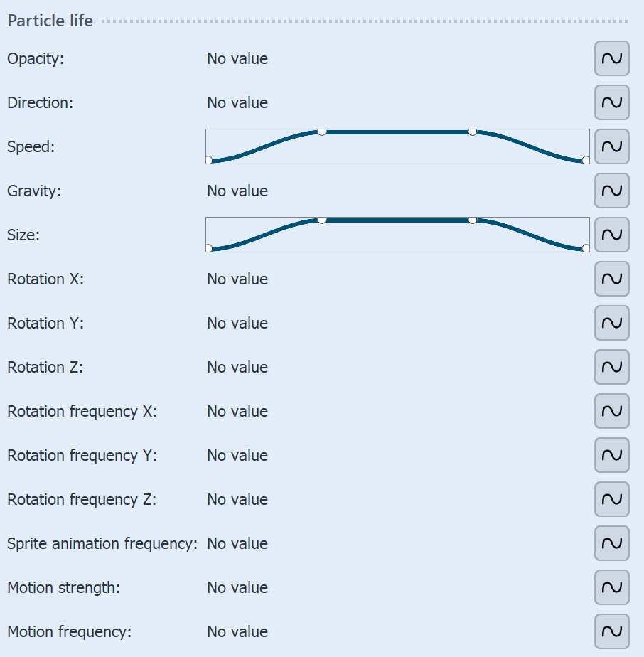Click the Direction wave curve icon

[x=611, y=102]
